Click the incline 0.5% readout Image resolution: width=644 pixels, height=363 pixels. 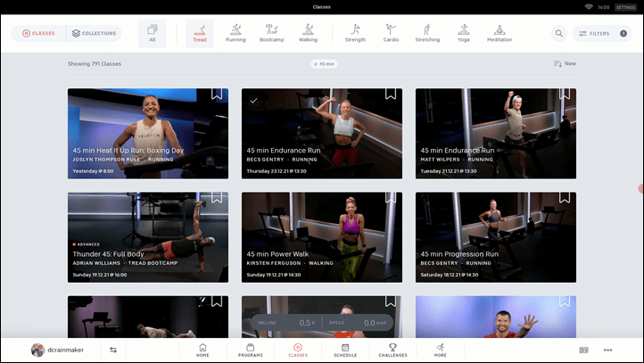(286, 323)
